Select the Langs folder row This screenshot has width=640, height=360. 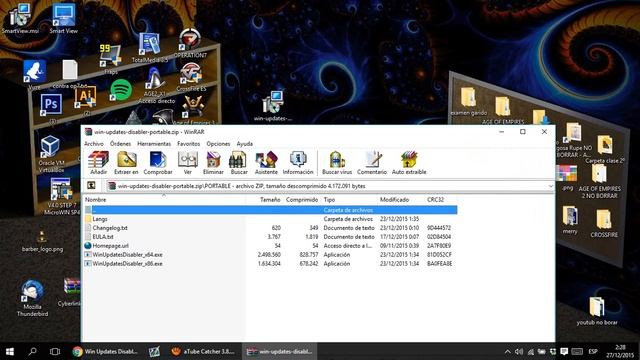(x=270, y=219)
